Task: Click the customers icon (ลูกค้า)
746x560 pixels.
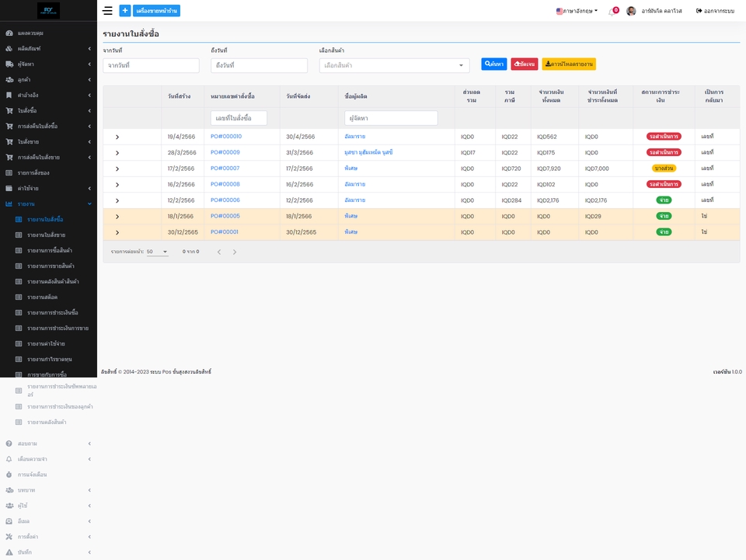Action: [x=9, y=80]
